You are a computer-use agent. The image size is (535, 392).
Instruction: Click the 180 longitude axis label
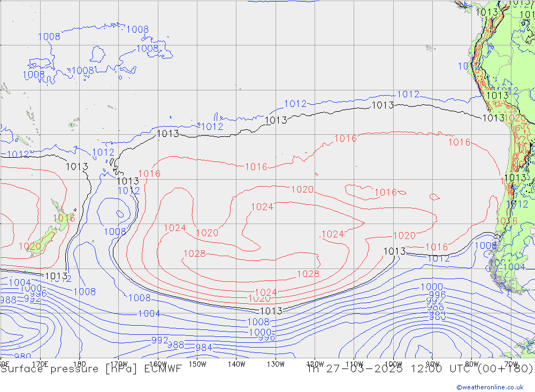click(x=80, y=364)
